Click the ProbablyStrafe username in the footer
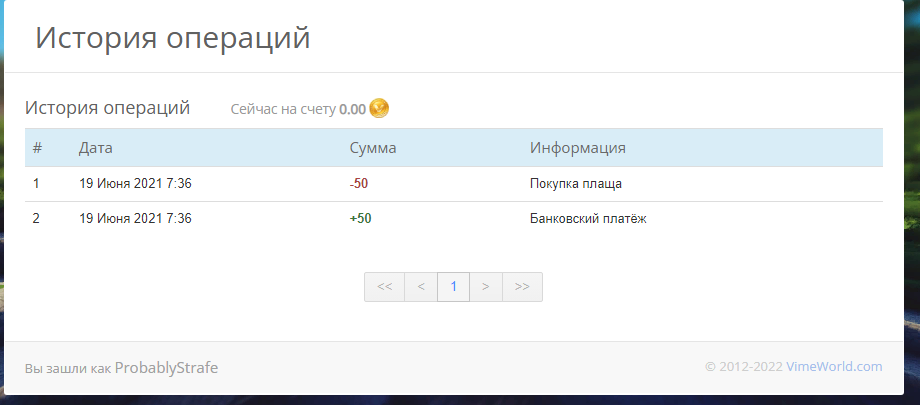 pos(166,368)
